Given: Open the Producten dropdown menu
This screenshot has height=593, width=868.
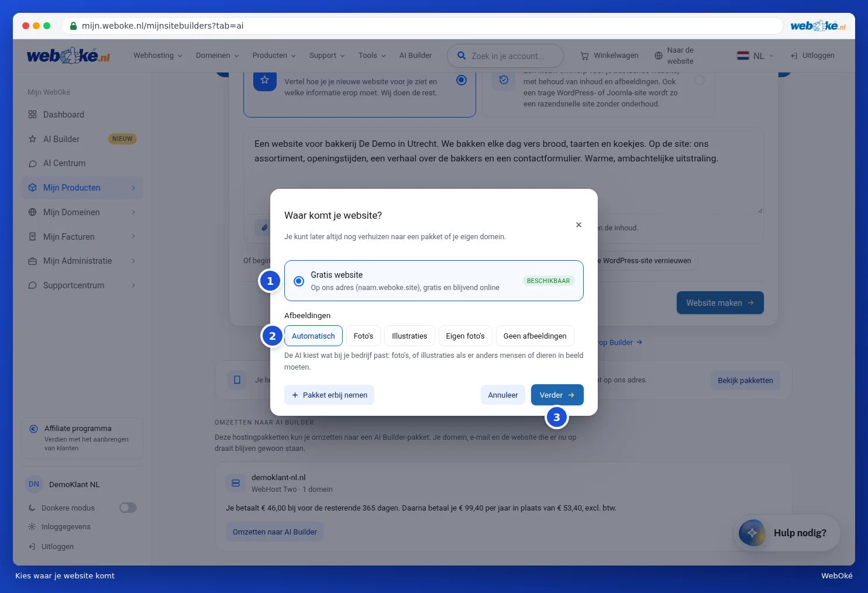Looking at the screenshot, I should [x=274, y=56].
